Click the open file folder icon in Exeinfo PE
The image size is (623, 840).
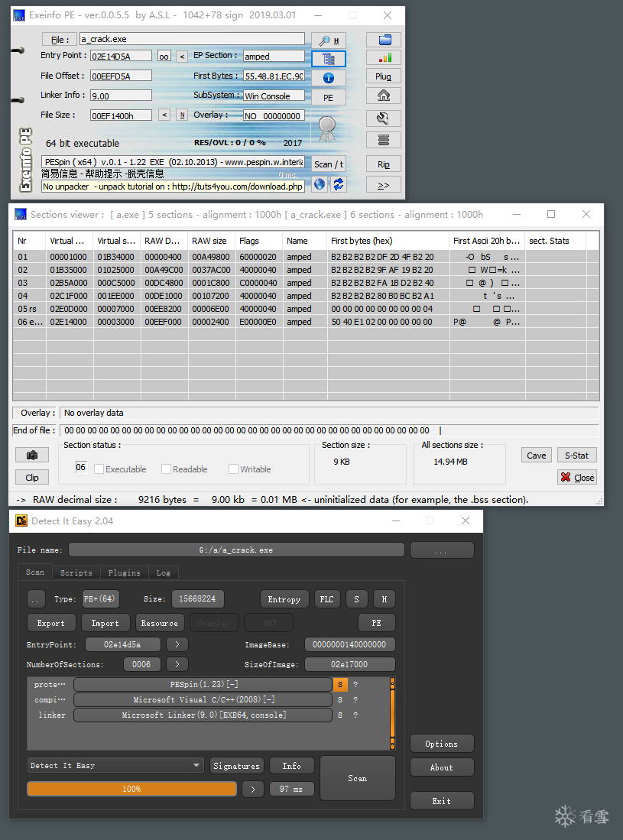click(384, 40)
